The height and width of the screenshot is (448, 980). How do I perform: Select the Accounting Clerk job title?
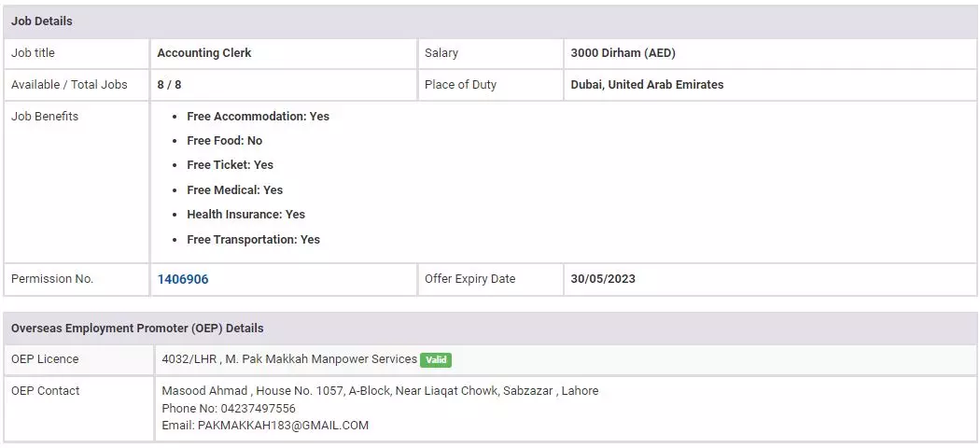point(204,53)
